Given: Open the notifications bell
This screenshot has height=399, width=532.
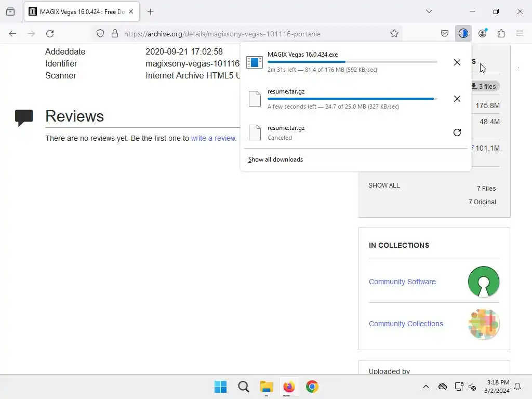Looking at the screenshot, I should pos(518,387).
